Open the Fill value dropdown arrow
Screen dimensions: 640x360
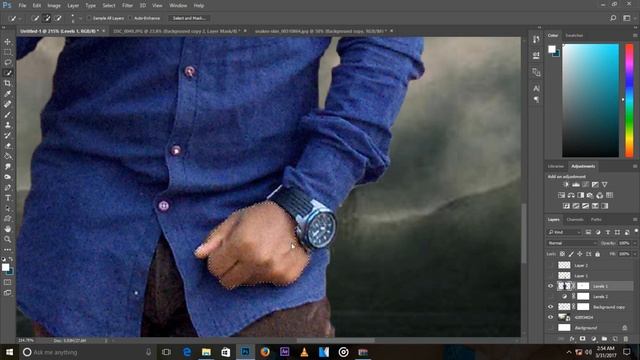[634, 254]
